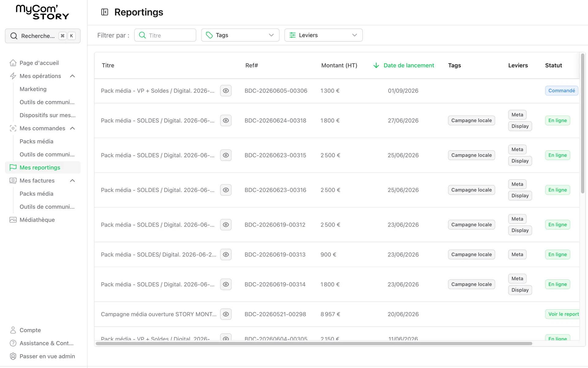Click Passer en vue admin link
Screen dimensions: 588x368
(47, 356)
